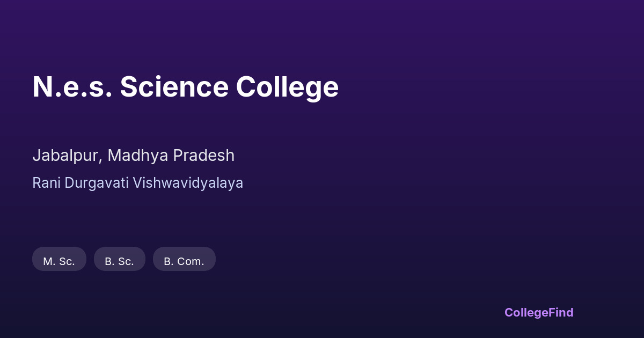644x338 pixels.
Task: Click the N.e.s. Science College heading
Action: point(185,87)
